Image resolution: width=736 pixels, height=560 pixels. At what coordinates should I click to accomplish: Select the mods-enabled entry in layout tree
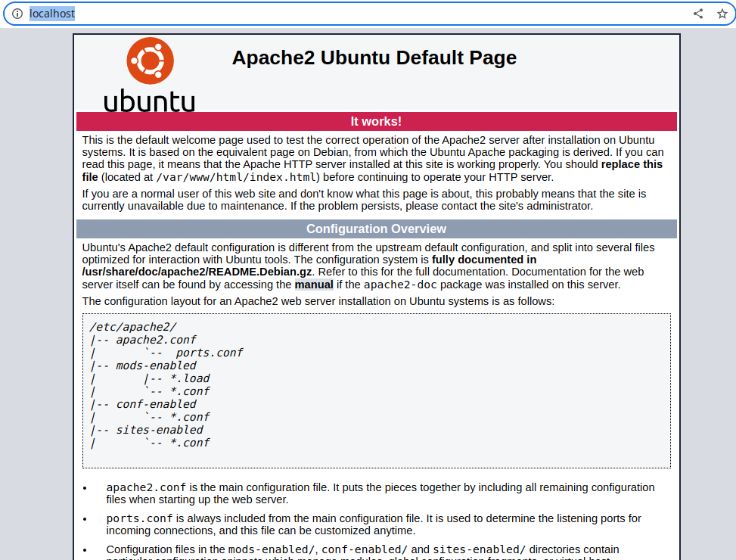coord(156,366)
